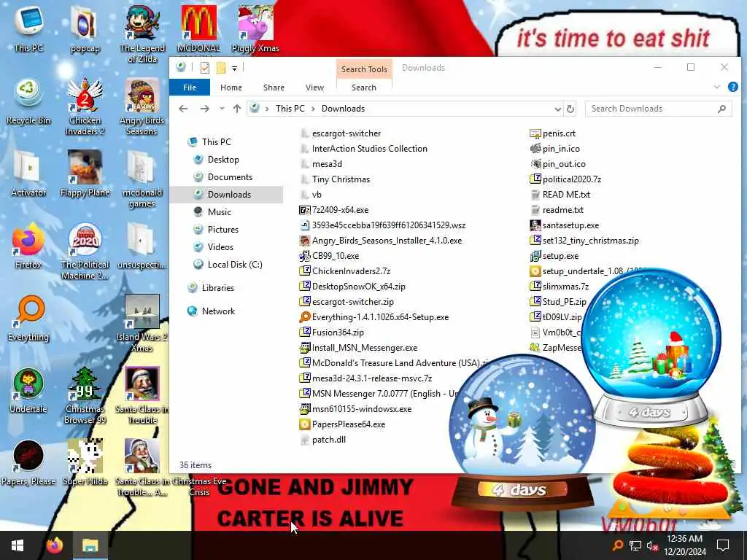This screenshot has height=560, width=747.
Task: Select Documents in navigation pane
Action: coord(230,177)
